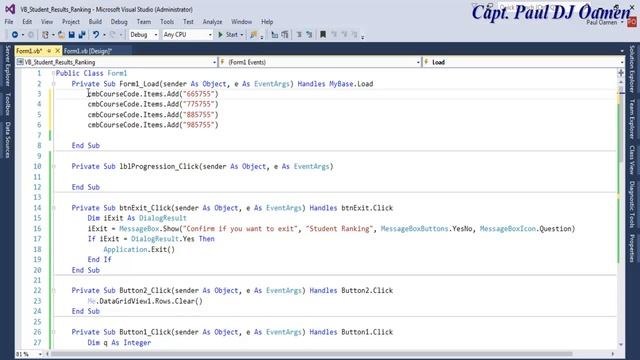
Task: Click the Navigate Backward toolbar icon
Action: point(15,35)
